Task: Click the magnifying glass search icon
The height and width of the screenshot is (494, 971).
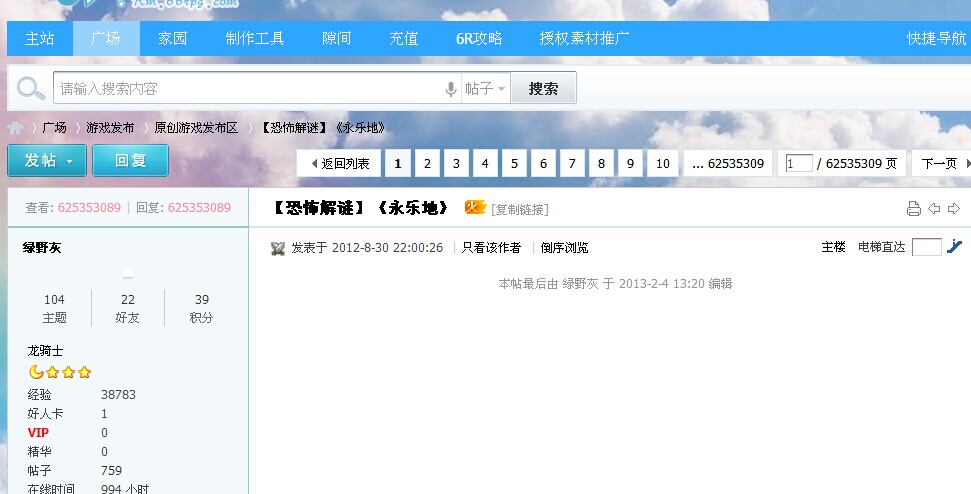Action: point(30,89)
